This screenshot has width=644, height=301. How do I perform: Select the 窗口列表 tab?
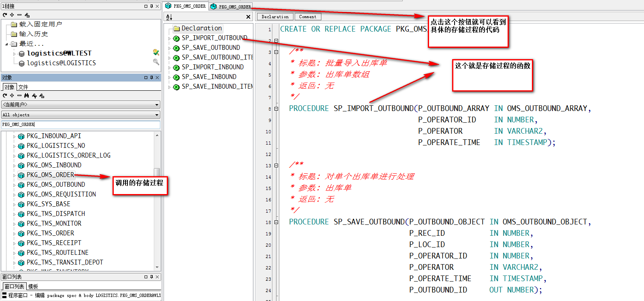(14, 286)
